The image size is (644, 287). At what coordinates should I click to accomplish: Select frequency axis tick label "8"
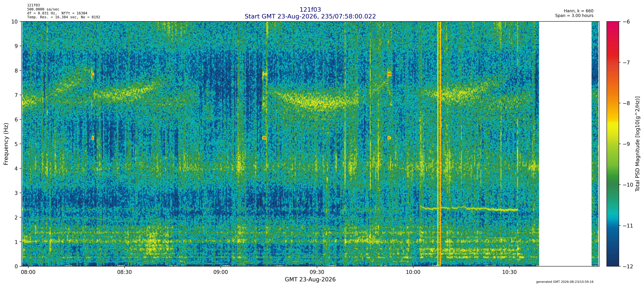pos(16,71)
